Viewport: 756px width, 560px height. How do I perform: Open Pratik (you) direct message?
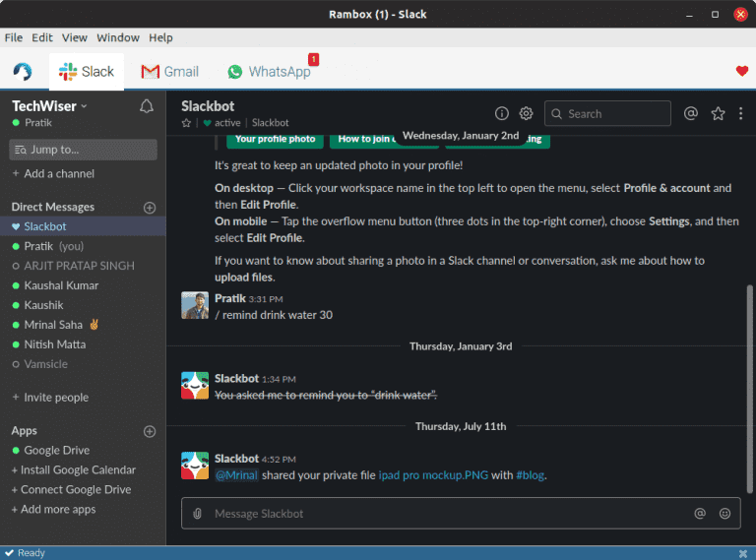coord(83,246)
